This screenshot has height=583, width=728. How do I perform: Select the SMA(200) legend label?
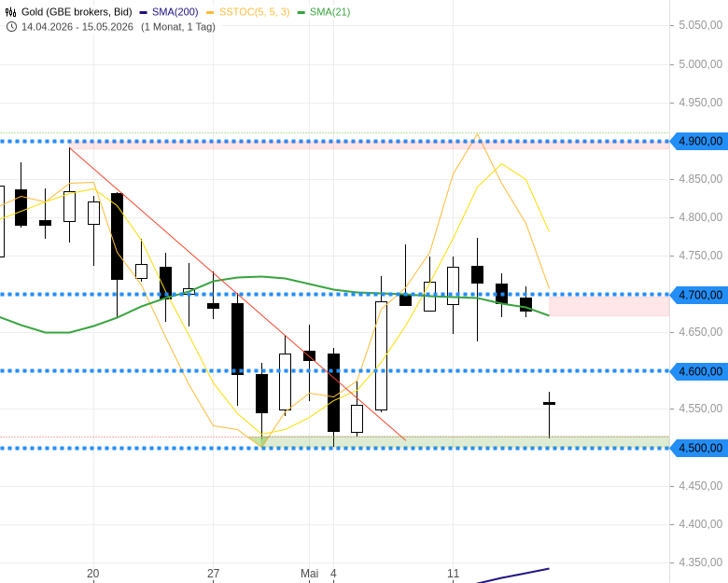tap(175, 12)
